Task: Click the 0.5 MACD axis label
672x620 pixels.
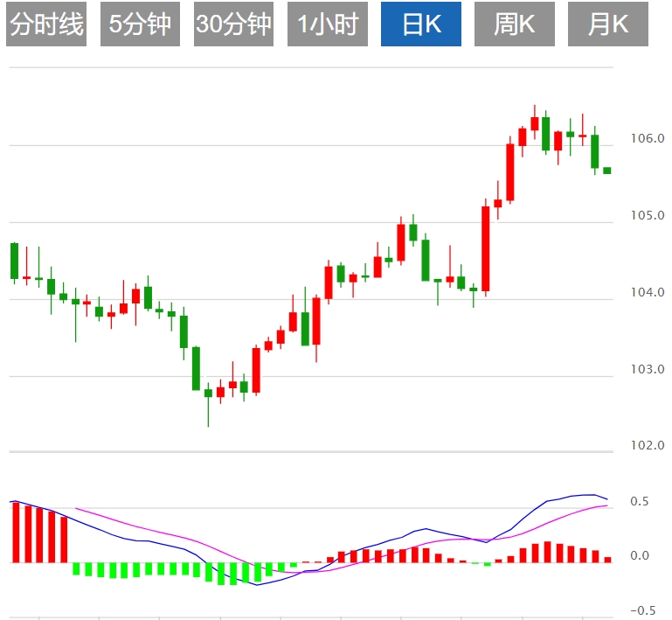Action: point(640,502)
